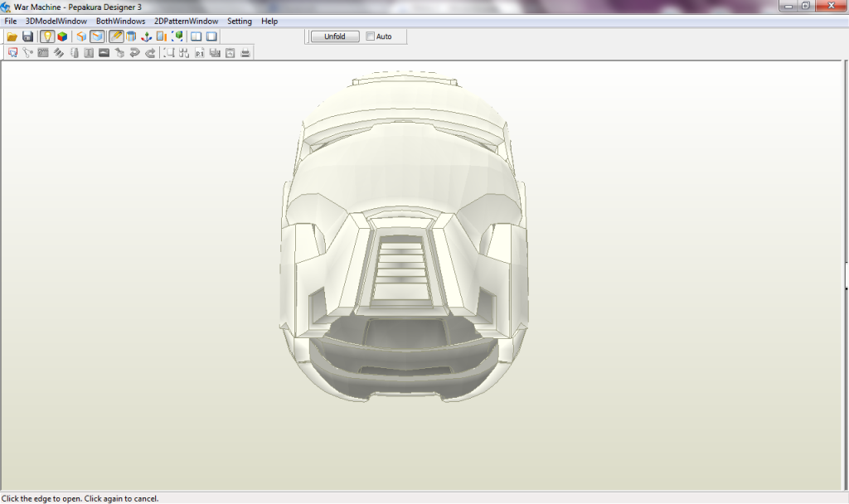Click the connected nodes join tool icon
This screenshot has height=504, width=849.
pos(27,53)
